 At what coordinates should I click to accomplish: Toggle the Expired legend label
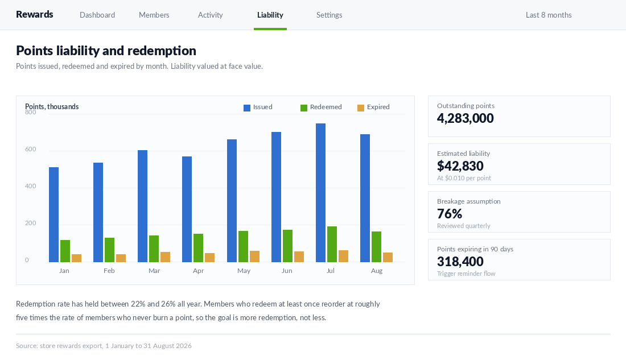[378, 107]
